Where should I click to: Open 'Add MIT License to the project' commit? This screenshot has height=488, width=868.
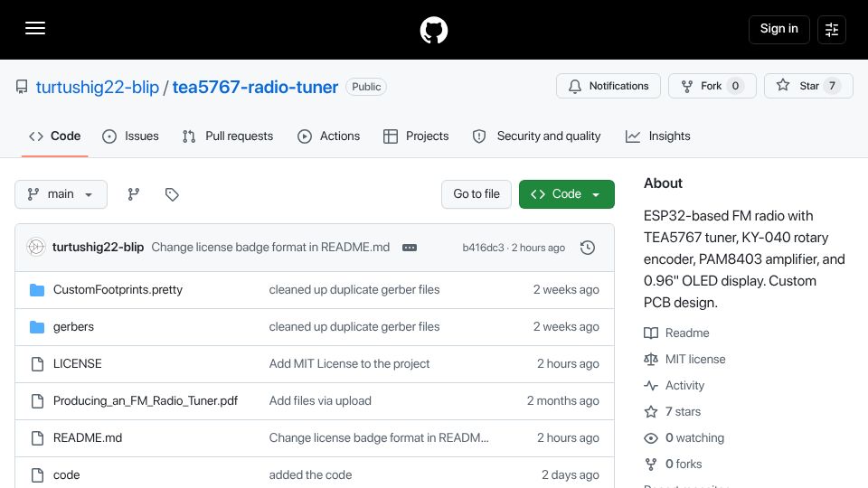(x=349, y=363)
